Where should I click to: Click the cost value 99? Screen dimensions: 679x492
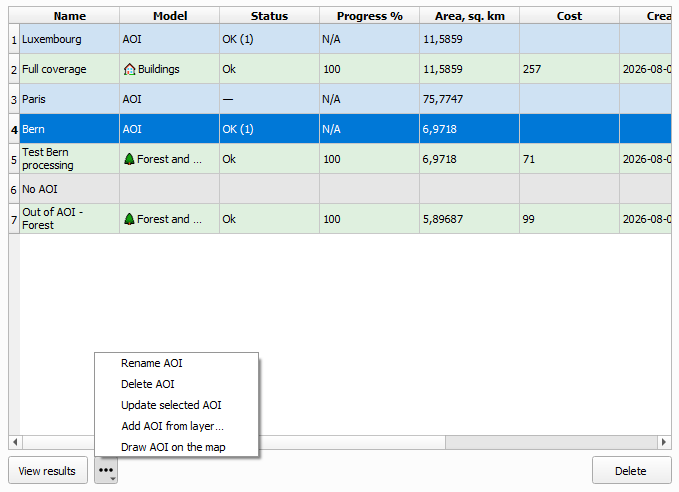tap(529, 219)
